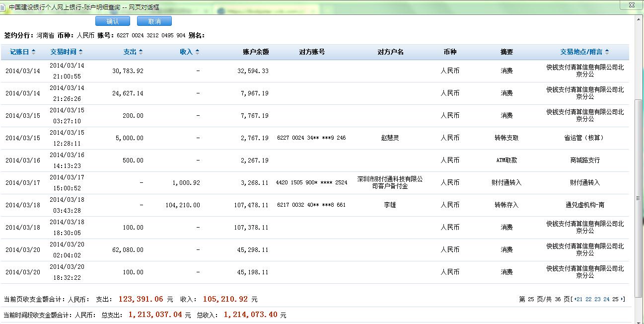
Task: Select the 赵慧灵 counterparty name cell
Action: click(390, 138)
